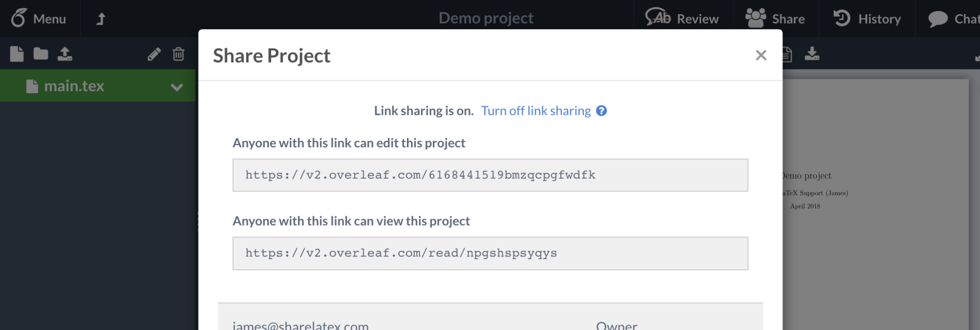The image size is (980, 330).
Task: Click the editable project link field
Action: coord(490,175)
